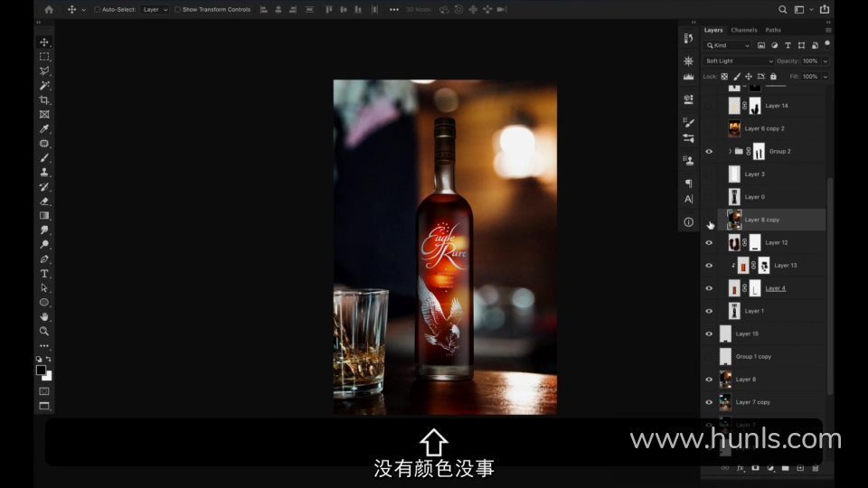868x488 pixels.
Task: Open the Histogram panel icon
Action: pyautogui.click(x=688, y=77)
